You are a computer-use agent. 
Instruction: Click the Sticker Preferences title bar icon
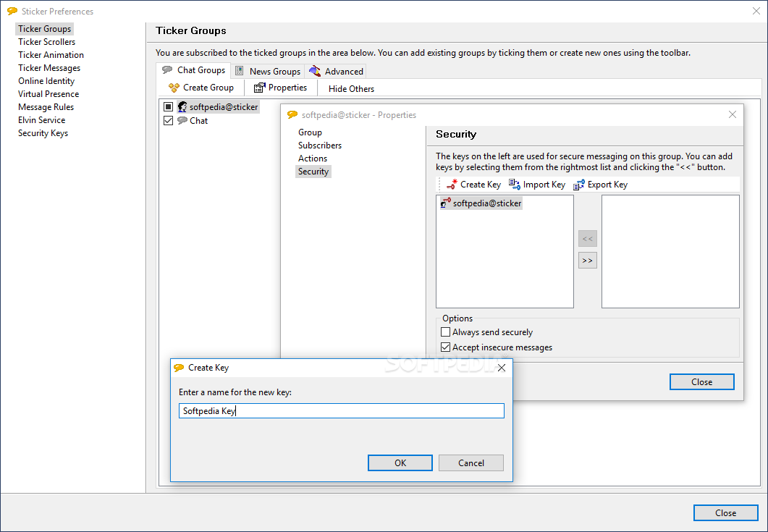coord(12,11)
